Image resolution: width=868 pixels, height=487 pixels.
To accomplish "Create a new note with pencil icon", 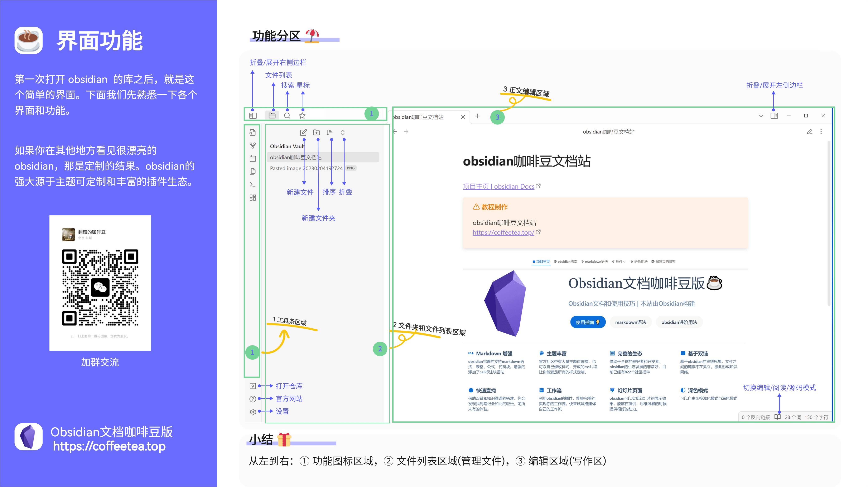I will click(303, 133).
